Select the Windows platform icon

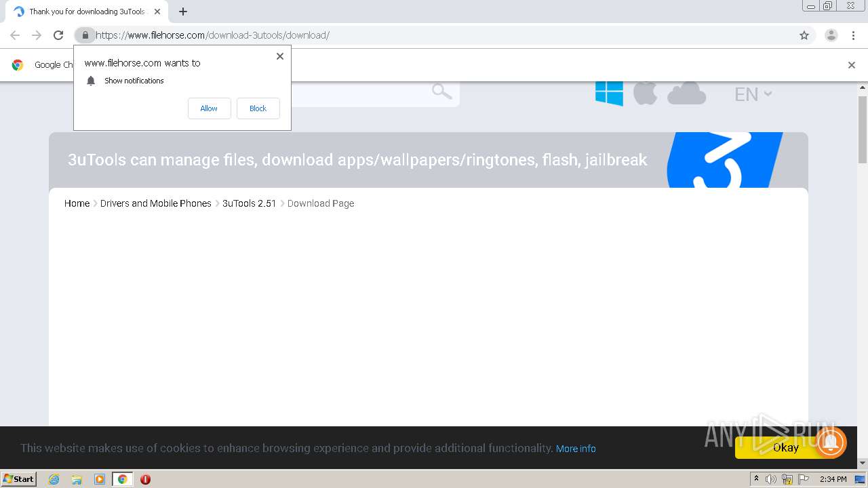[609, 93]
